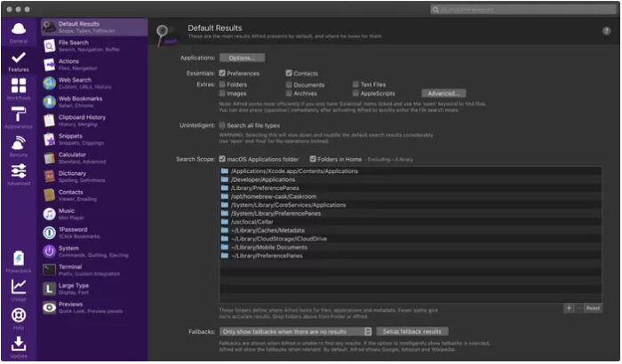Click the Advanced extras button
The height and width of the screenshot is (364, 622).
click(443, 93)
